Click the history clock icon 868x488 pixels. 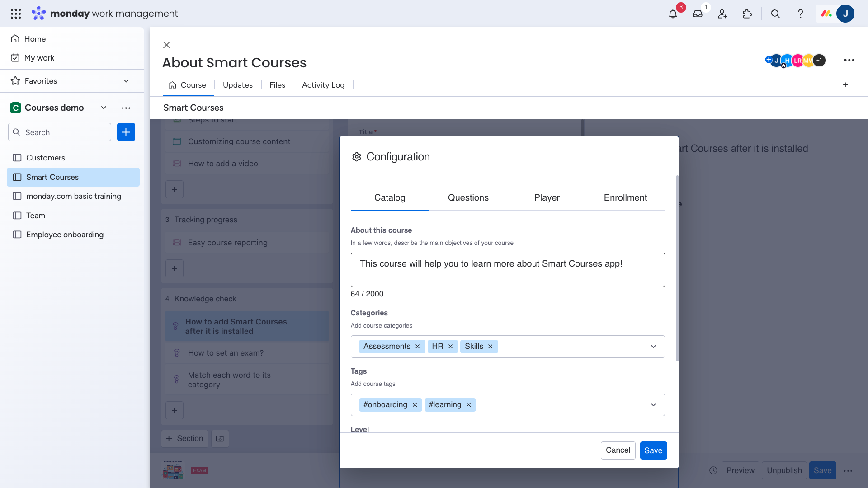coord(713,470)
